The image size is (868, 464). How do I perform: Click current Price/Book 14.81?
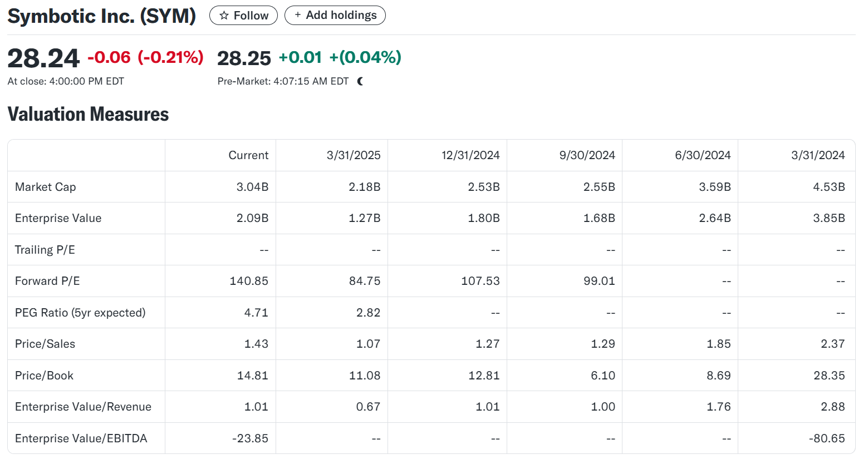click(x=253, y=376)
